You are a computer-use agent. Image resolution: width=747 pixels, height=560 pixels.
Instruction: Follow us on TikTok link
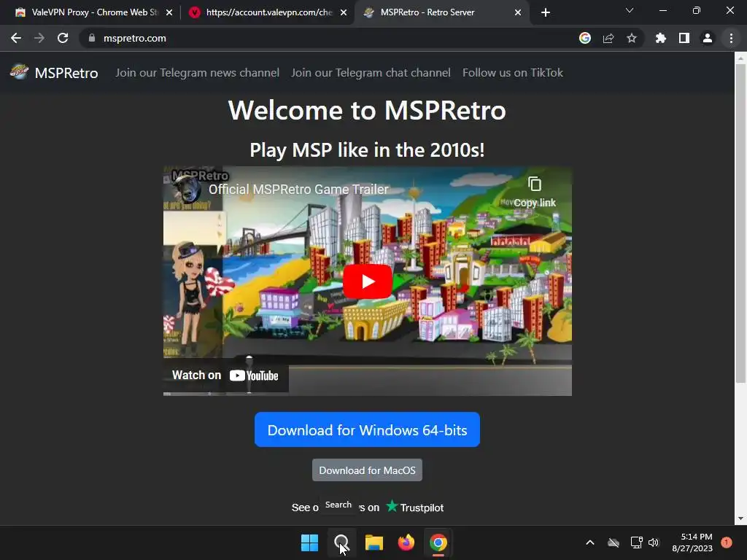pos(513,72)
